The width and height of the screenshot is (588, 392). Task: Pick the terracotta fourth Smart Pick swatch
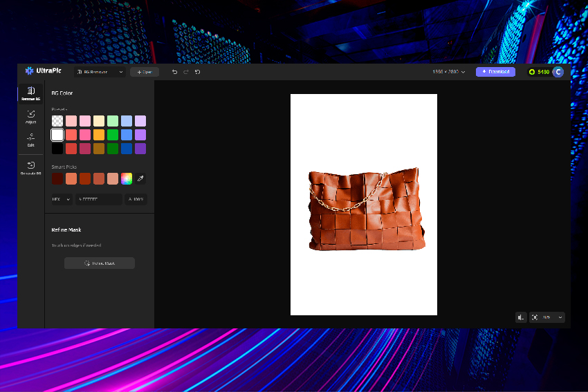(99, 179)
